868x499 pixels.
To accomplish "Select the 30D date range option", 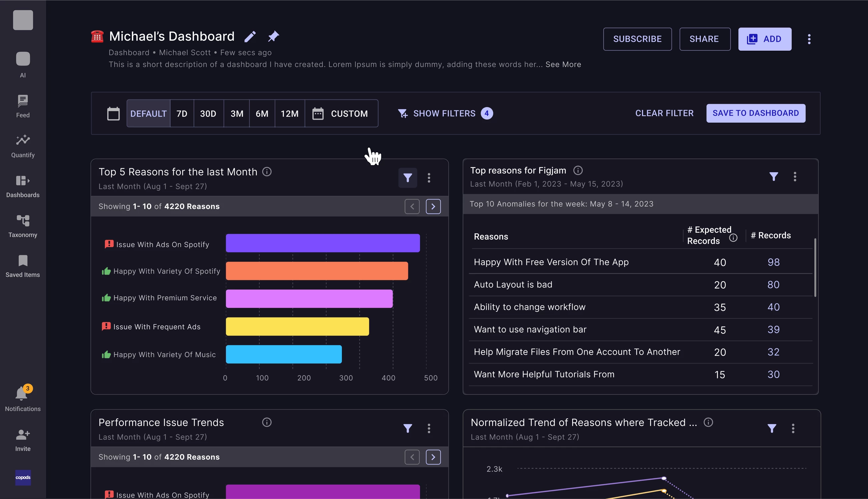I will click(208, 113).
